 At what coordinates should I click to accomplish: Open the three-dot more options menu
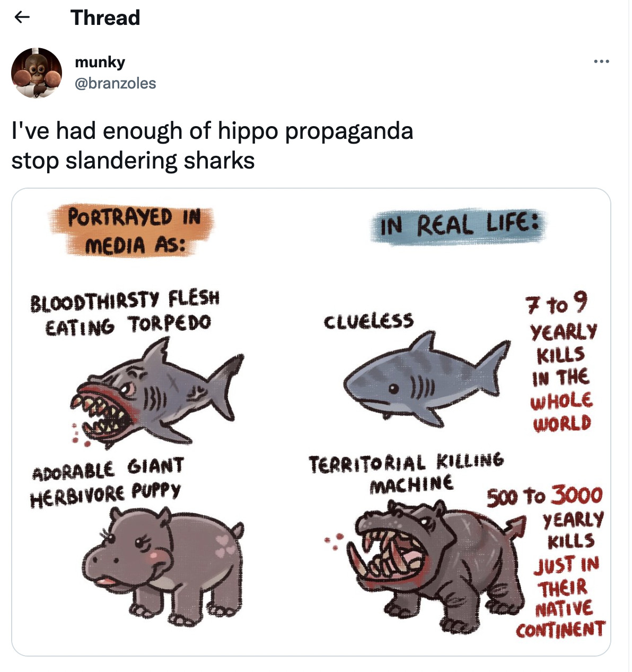click(x=601, y=62)
